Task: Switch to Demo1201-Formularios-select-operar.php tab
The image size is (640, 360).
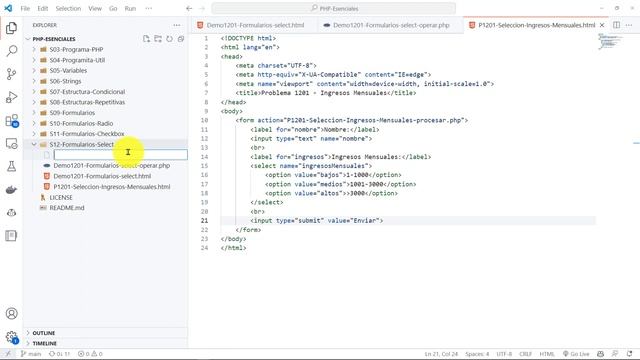Action: 391,25
